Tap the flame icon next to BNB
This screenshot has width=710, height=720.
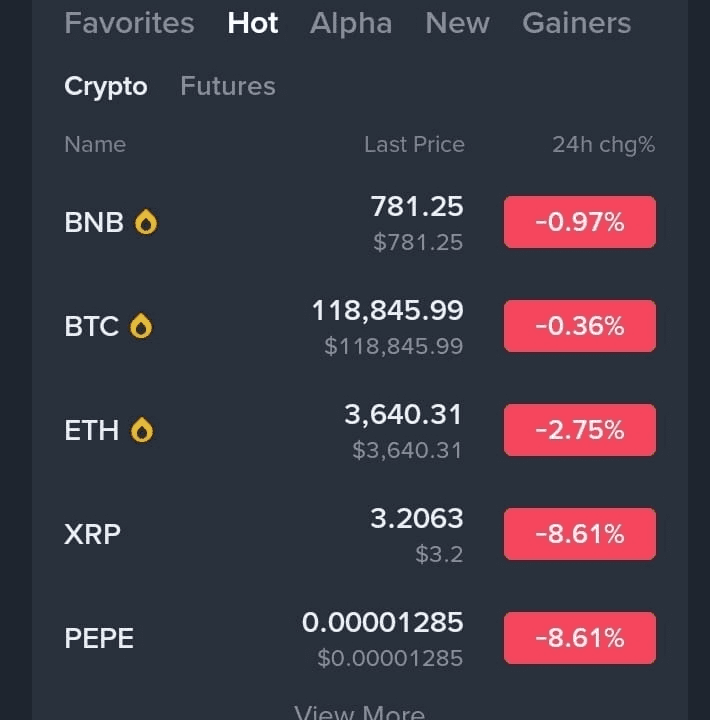[x=146, y=222]
